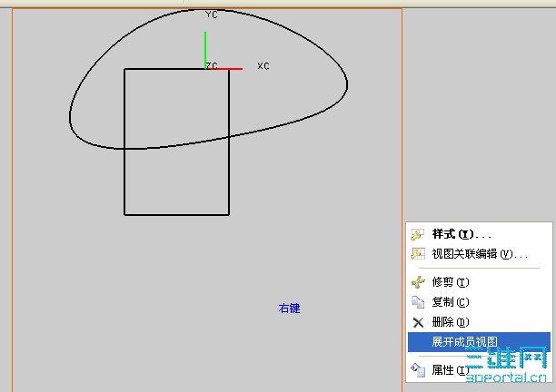This screenshot has width=556, height=392.
Task: Select the rectangle's bottom edge
Action: coord(176,214)
